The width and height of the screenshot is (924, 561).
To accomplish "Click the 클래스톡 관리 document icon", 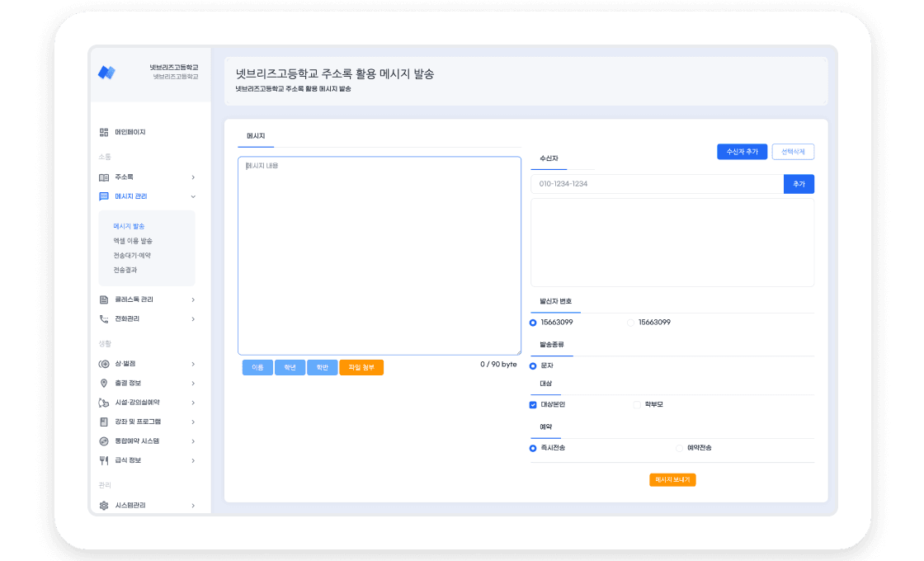I will [104, 299].
